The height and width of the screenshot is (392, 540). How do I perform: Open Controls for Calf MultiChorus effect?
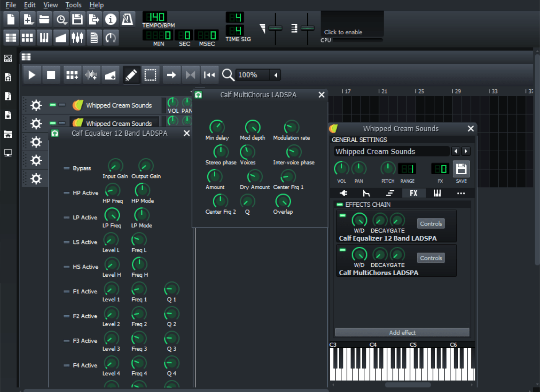point(431,258)
